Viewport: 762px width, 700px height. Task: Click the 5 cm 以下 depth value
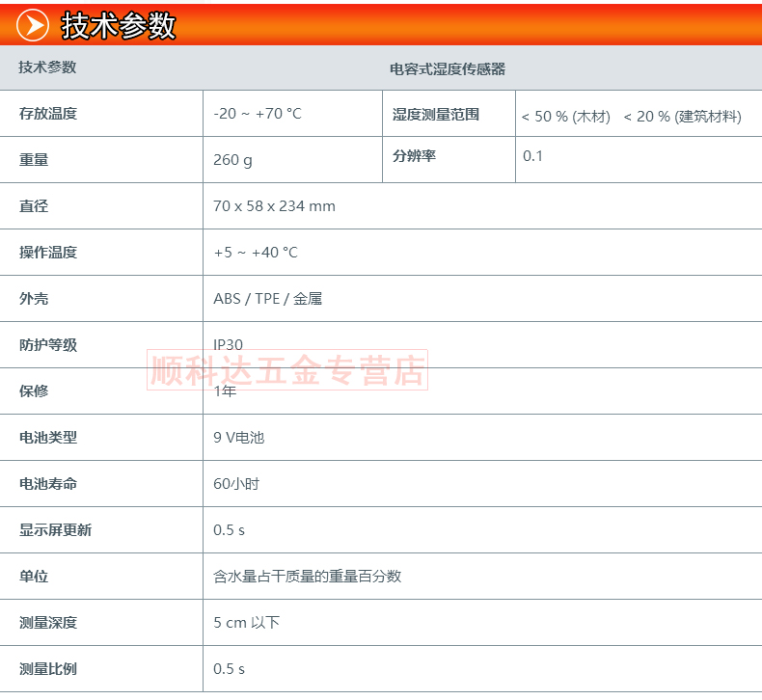246,623
